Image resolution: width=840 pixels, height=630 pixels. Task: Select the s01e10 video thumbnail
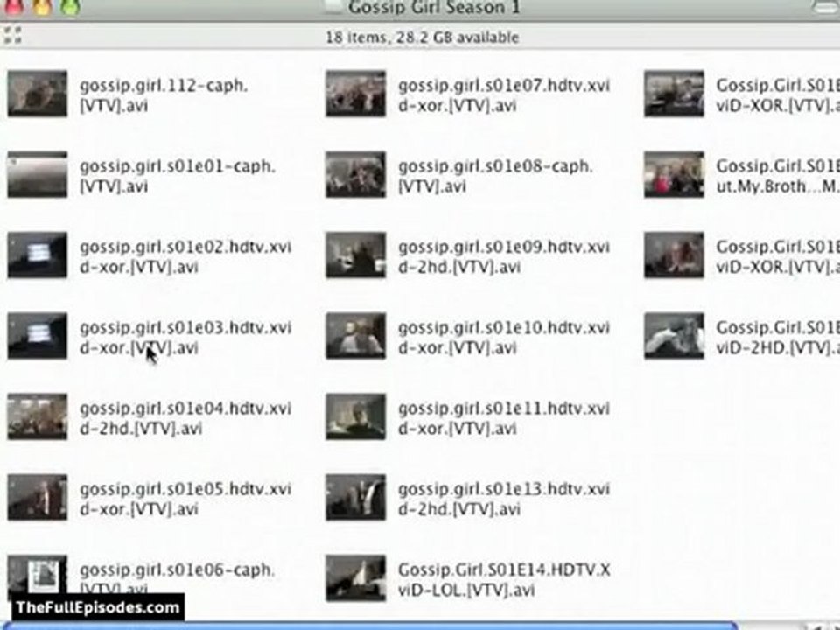(356, 336)
